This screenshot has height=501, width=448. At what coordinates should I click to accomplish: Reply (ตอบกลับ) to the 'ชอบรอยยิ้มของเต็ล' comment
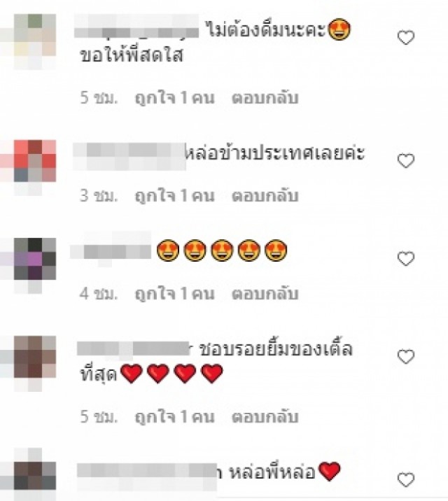265,416
